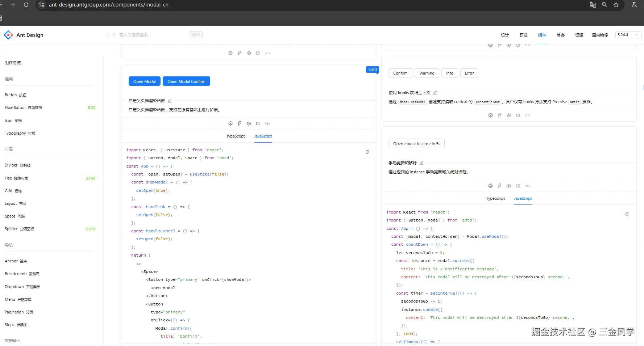The image size is (644, 346).
Task: Open the 研发 navigation menu
Action: (523, 35)
